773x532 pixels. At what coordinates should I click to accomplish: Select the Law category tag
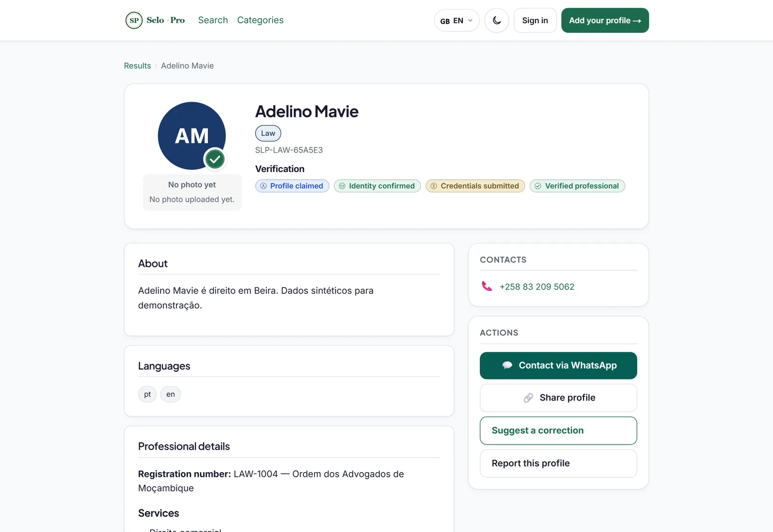point(268,133)
